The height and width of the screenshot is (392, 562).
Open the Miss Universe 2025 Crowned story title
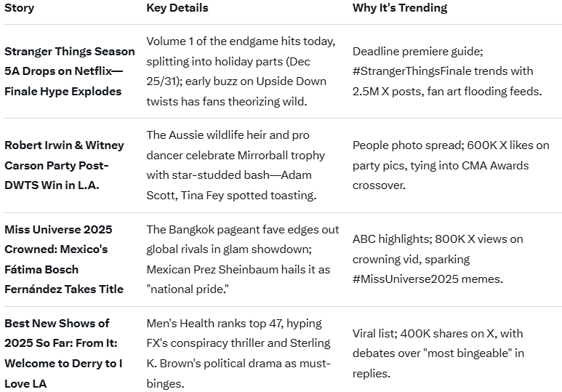coord(64,259)
